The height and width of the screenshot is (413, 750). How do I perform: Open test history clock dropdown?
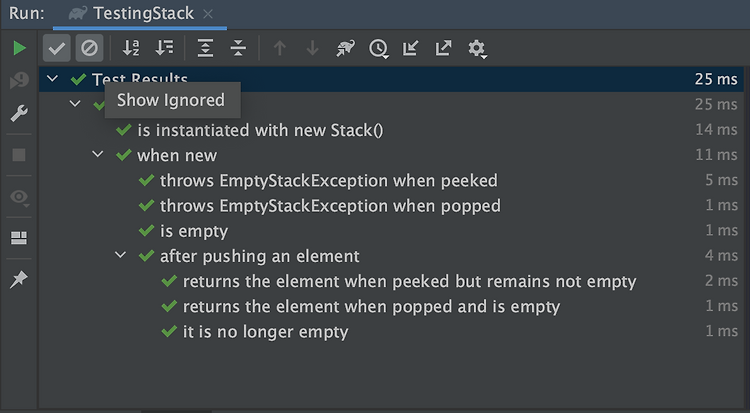[378, 48]
